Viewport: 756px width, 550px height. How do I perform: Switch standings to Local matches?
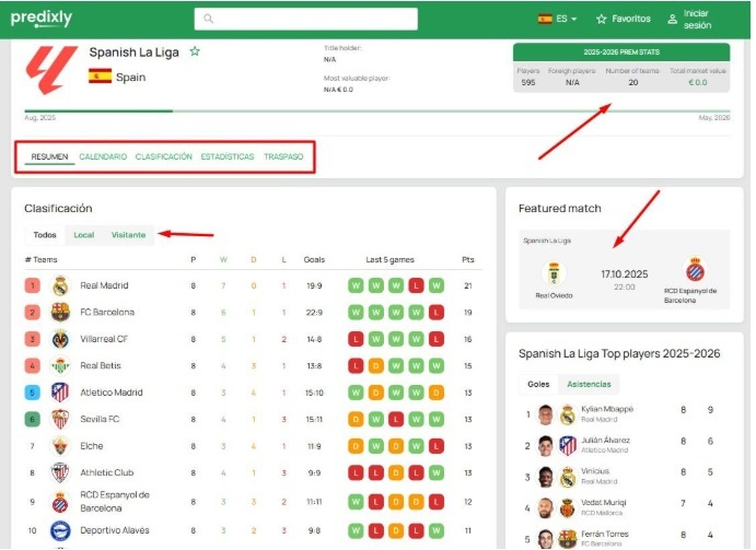[84, 235]
